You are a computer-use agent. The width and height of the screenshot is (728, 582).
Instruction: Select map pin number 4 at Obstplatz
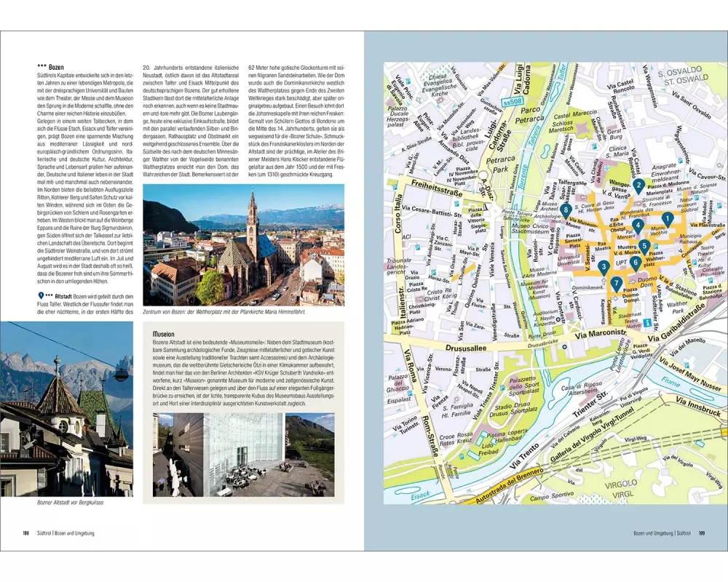pos(638,226)
